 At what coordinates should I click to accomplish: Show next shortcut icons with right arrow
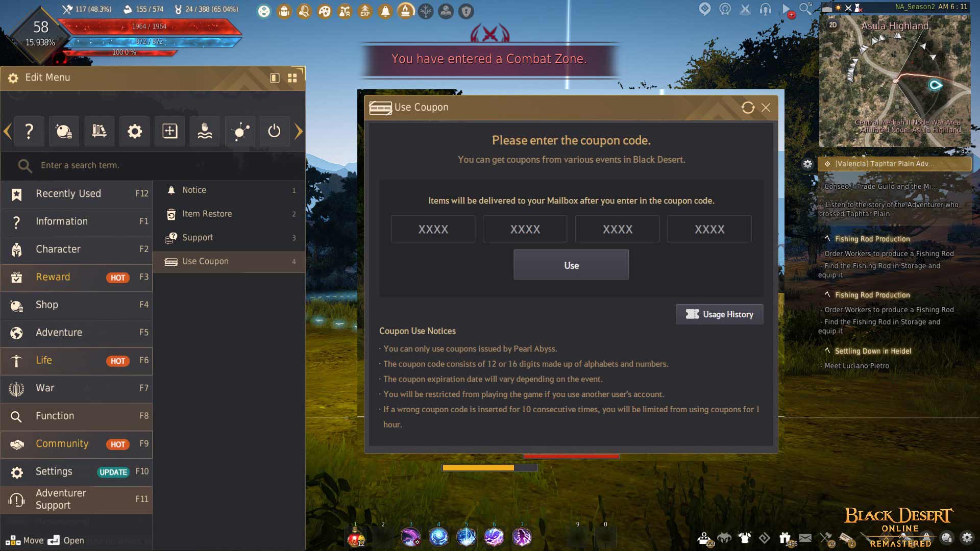tap(299, 131)
